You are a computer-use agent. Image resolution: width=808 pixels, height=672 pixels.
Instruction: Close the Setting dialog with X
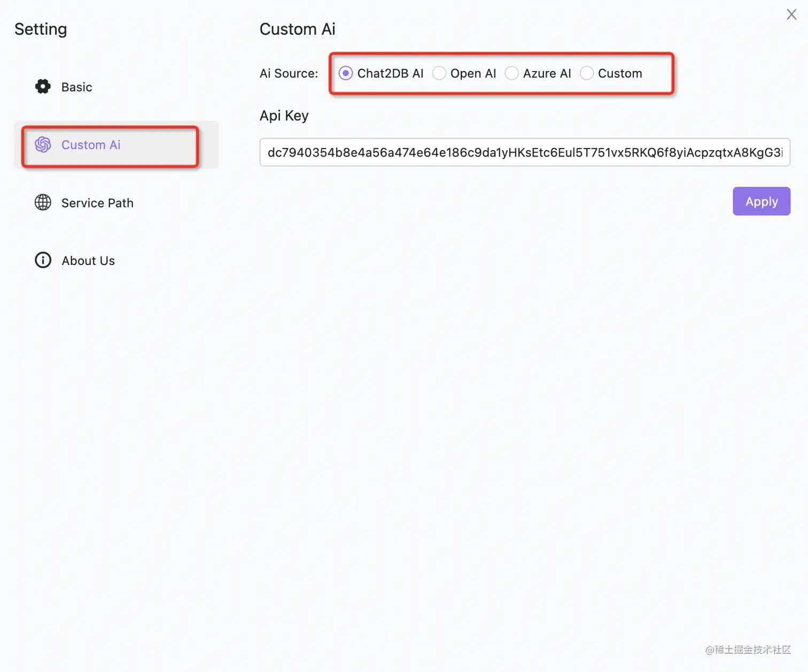click(x=791, y=14)
